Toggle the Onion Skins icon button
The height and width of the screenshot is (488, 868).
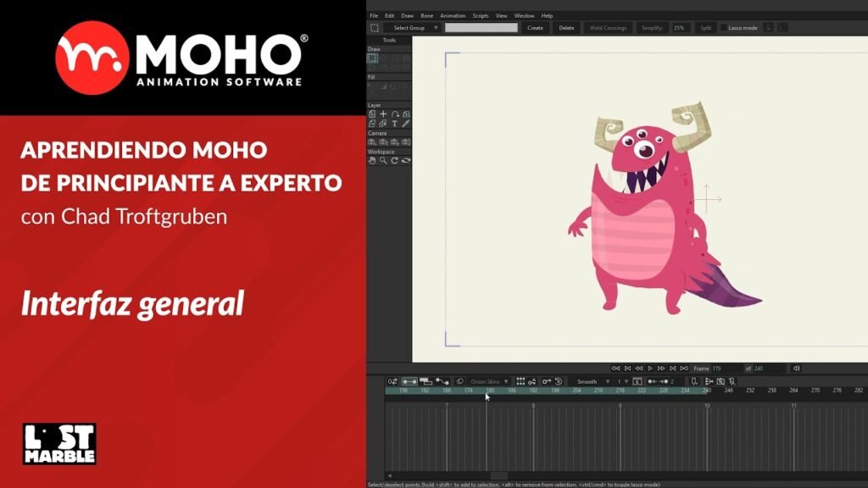point(460,381)
